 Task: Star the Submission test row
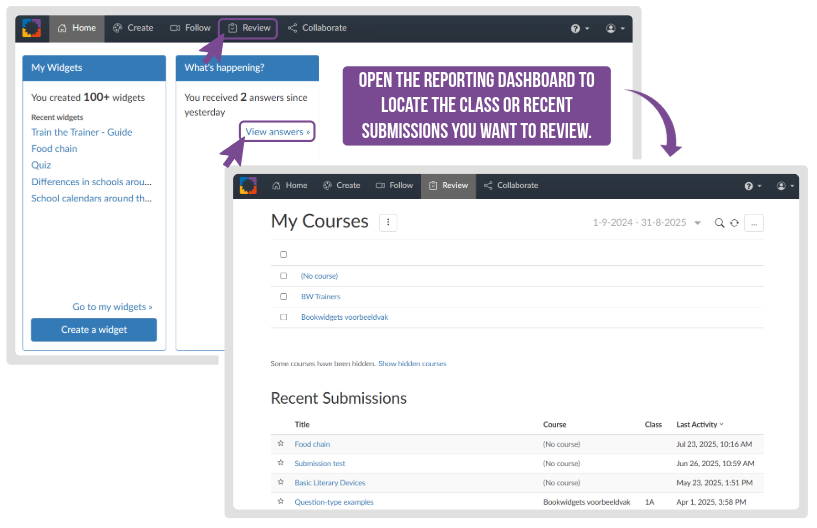(x=281, y=463)
